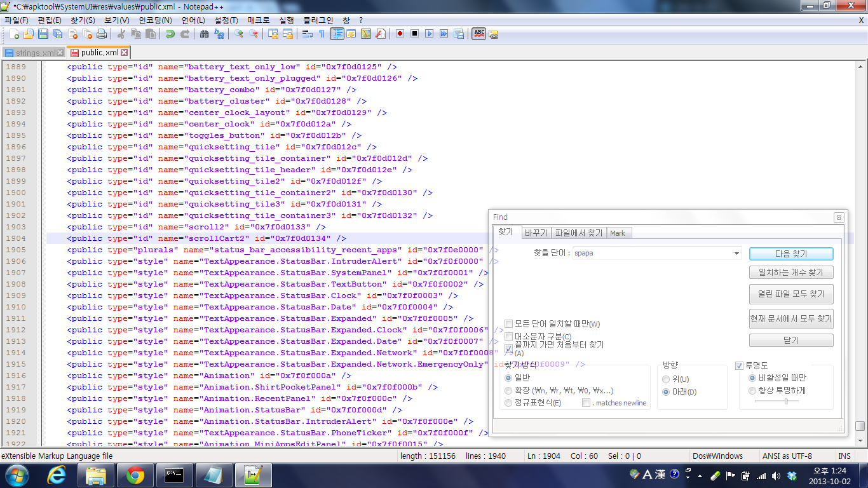Screen dimensions: 868x488
Task: Click the 다음 찾기 (Find Next) button
Action: coord(790,254)
